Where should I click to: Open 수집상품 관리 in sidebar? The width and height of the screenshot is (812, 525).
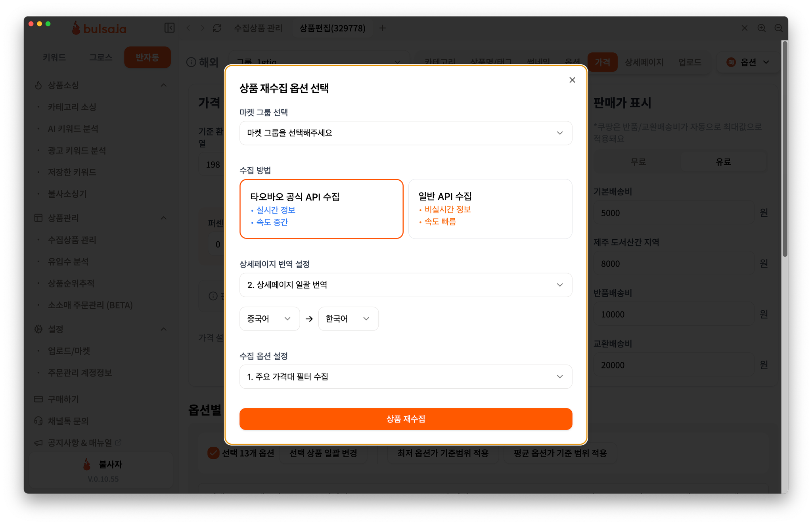point(72,240)
